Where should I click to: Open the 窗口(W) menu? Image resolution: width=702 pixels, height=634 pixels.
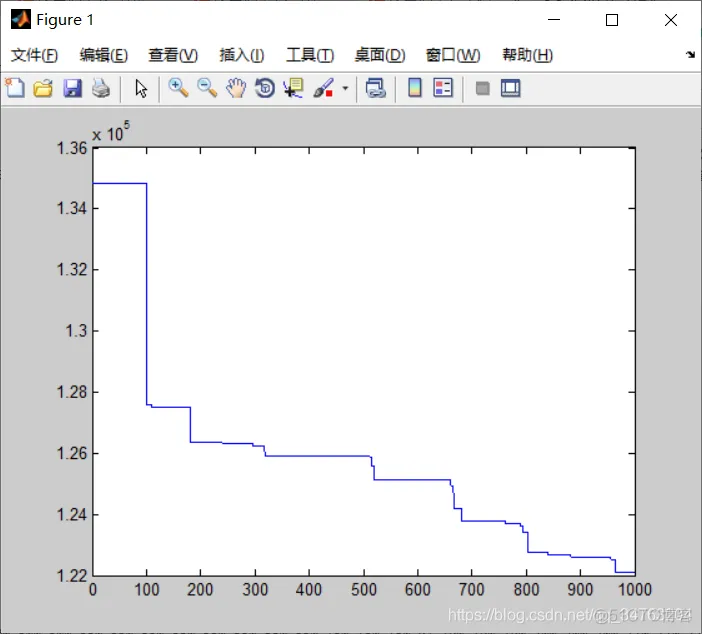pos(453,55)
